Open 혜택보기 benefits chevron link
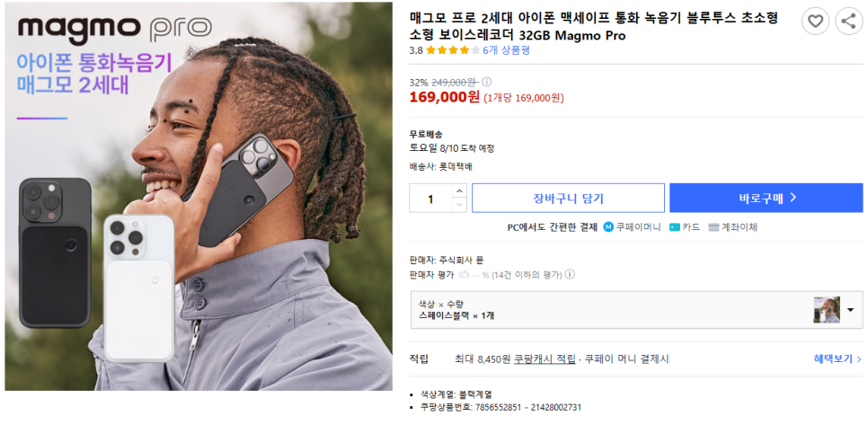868x425 pixels. click(x=837, y=359)
